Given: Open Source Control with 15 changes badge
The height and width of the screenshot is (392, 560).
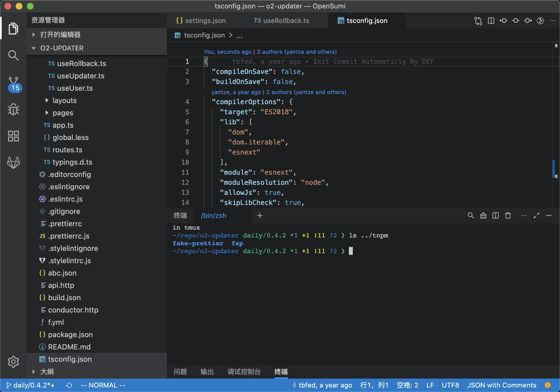Looking at the screenshot, I should click(x=14, y=84).
